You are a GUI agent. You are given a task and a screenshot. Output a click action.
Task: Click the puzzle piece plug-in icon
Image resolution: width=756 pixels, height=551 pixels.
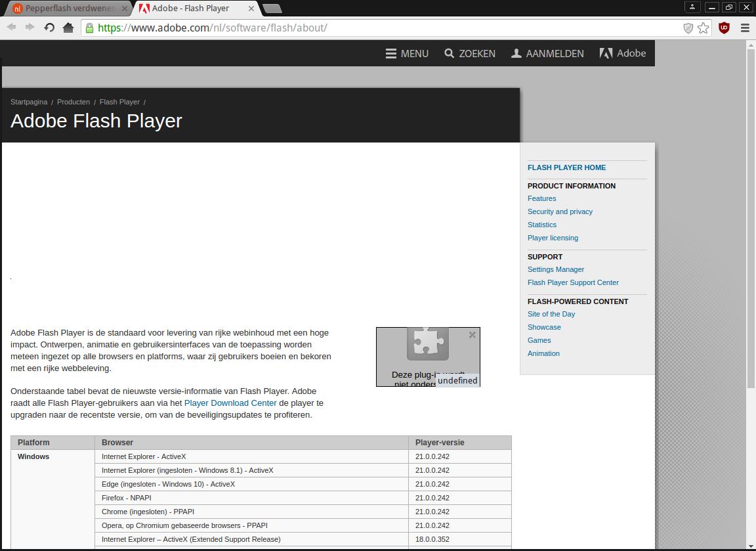point(428,343)
